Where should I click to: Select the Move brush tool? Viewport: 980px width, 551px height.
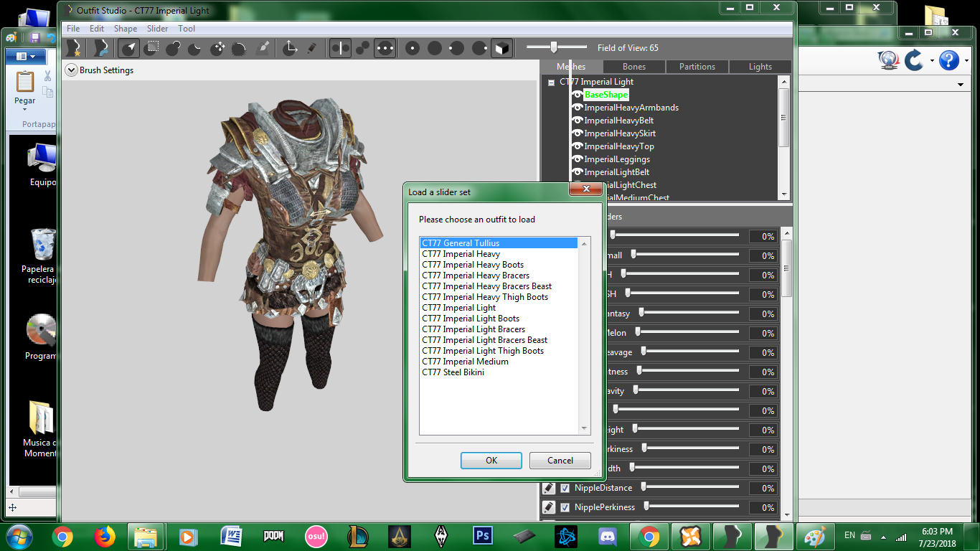(x=217, y=48)
